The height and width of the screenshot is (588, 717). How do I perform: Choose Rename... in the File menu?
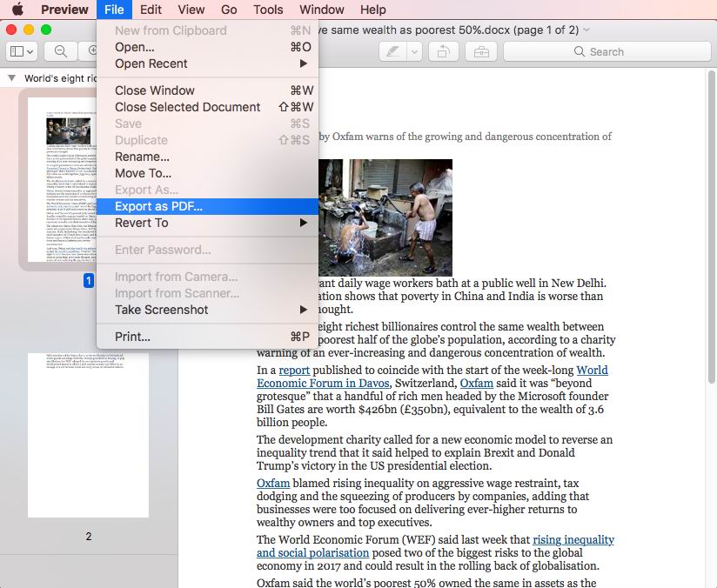point(208,157)
